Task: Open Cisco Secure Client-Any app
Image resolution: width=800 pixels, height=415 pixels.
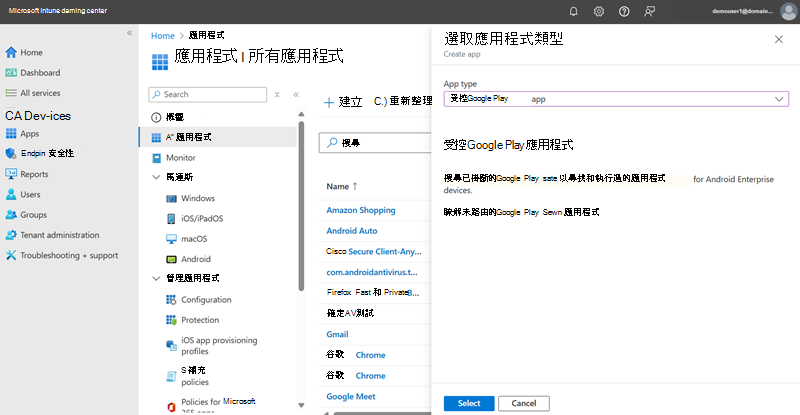Action: click(373, 252)
